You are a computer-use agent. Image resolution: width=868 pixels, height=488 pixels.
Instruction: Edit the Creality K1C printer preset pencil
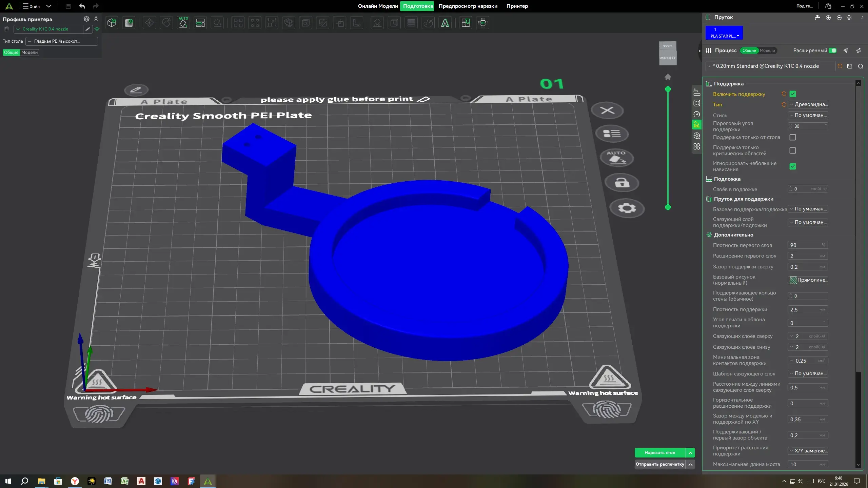pos(88,29)
